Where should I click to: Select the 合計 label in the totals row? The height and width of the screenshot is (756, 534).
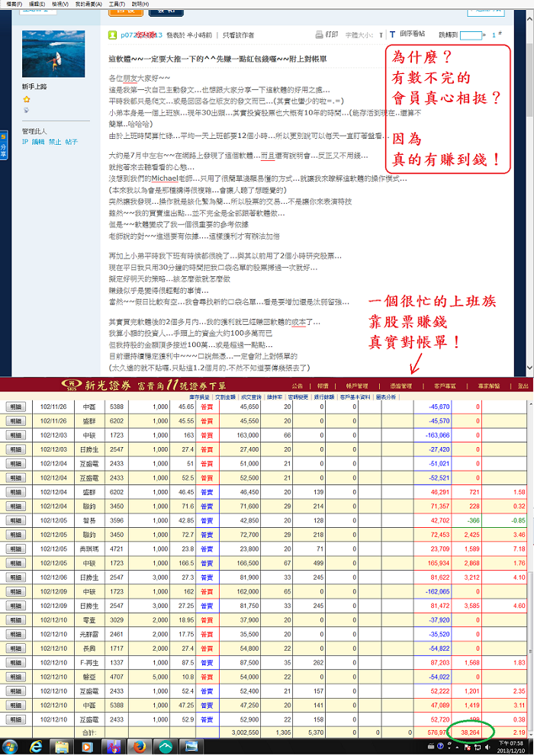(89, 732)
